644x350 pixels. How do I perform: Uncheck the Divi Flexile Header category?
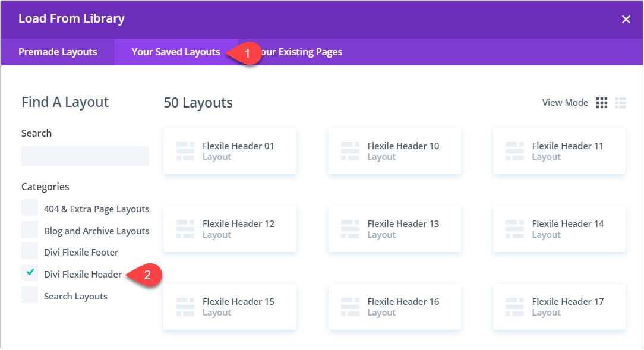[x=29, y=274]
